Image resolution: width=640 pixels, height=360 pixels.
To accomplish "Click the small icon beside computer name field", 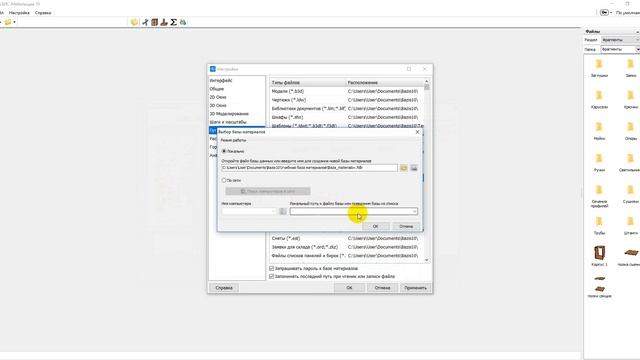I will (x=283, y=211).
